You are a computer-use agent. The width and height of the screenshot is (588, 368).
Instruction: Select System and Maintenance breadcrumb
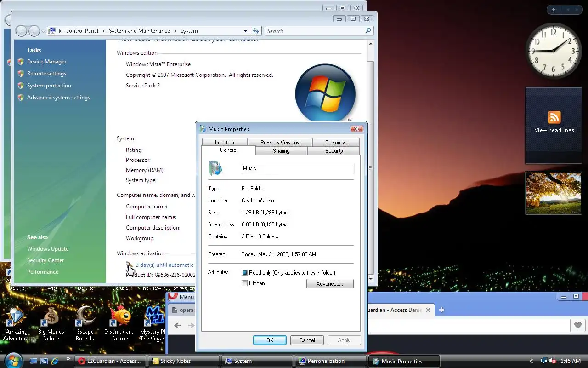[x=139, y=31]
